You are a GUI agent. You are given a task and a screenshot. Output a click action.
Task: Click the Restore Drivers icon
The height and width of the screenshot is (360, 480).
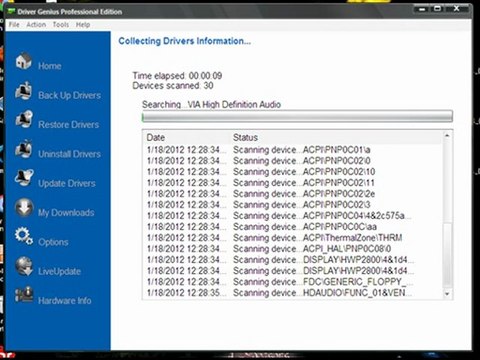click(24, 120)
